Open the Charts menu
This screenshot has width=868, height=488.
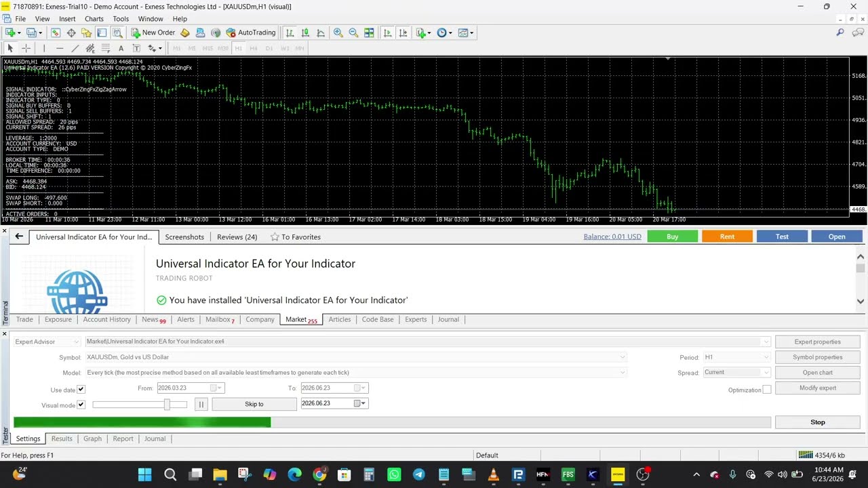click(x=94, y=19)
